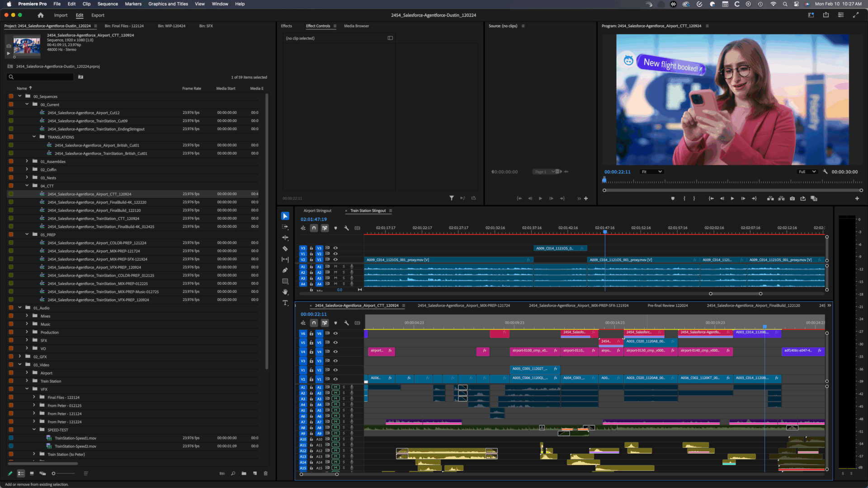
Task: Switch to the Airport Stringout tab
Action: (x=317, y=211)
